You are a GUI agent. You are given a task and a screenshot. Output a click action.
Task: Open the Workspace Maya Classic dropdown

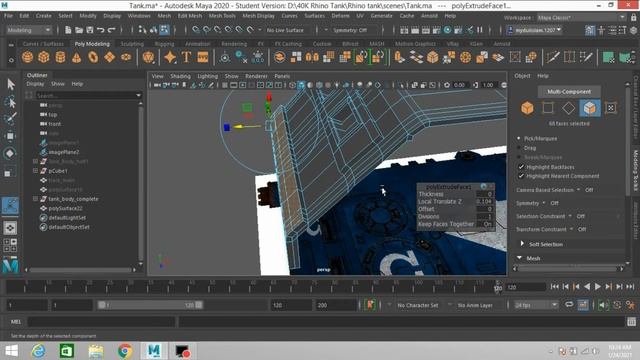pos(581,18)
